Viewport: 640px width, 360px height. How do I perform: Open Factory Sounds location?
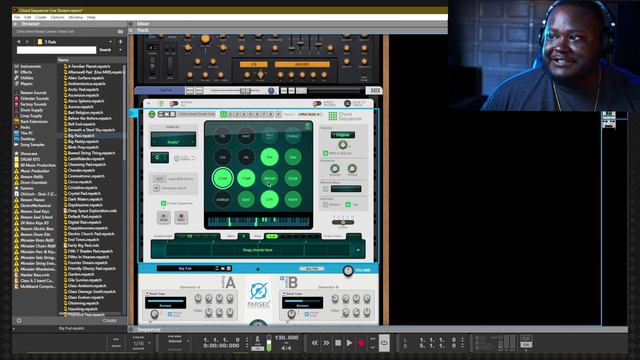pyautogui.click(x=33, y=104)
